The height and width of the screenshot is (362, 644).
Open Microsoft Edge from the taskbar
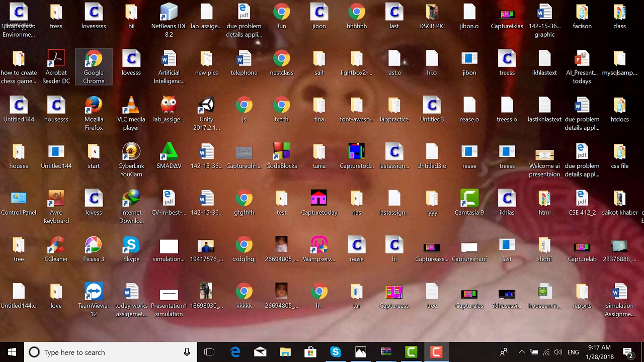(235, 352)
